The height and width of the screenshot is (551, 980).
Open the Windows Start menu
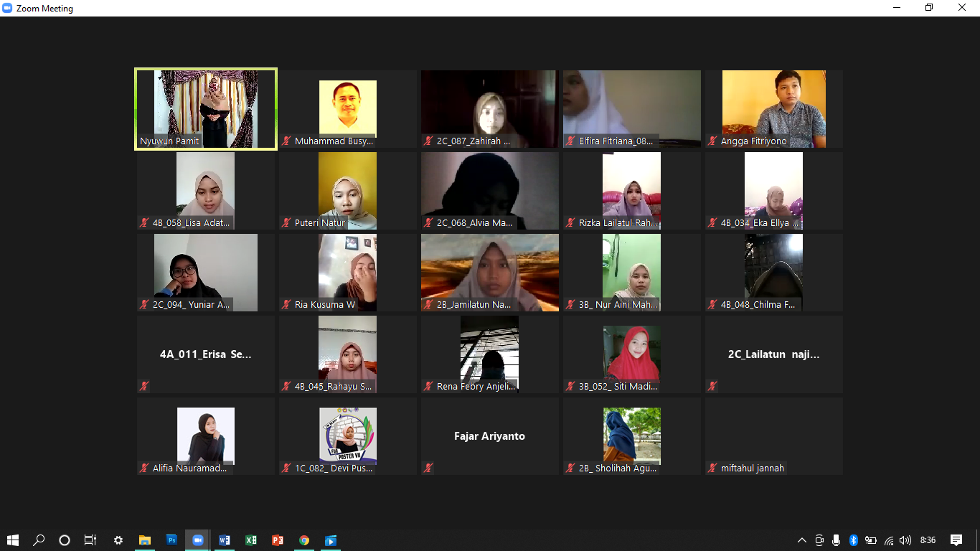point(12,540)
